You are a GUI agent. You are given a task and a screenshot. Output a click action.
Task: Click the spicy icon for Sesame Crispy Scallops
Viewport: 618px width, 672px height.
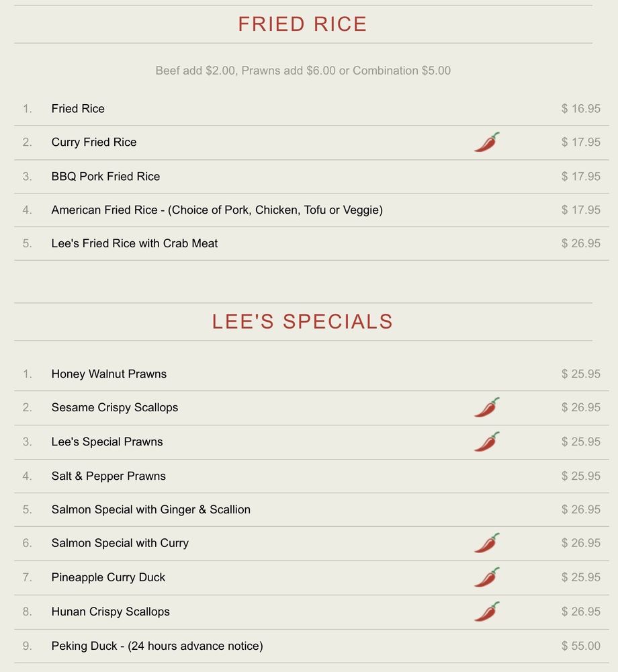click(x=486, y=408)
